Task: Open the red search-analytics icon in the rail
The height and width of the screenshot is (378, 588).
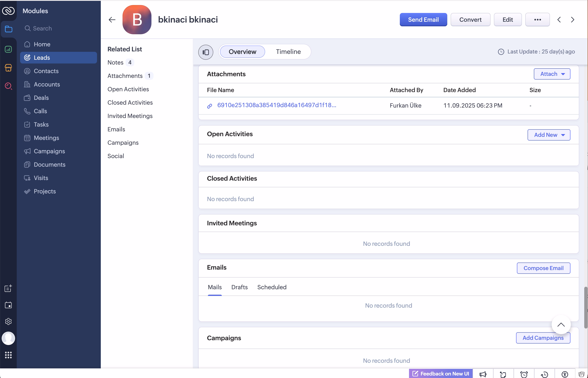Action: (x=8, y=86)
